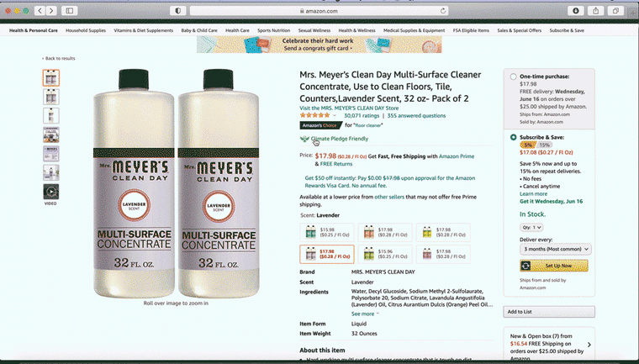Click the Safari share icon
Screen dimensions: 639x364
[596, 11]
